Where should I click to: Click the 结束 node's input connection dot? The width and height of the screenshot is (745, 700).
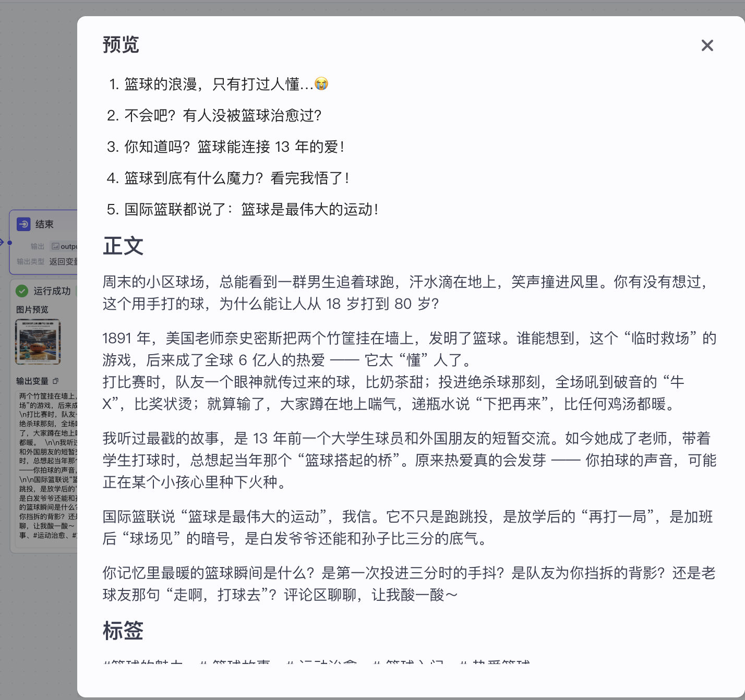coord(9,243)
